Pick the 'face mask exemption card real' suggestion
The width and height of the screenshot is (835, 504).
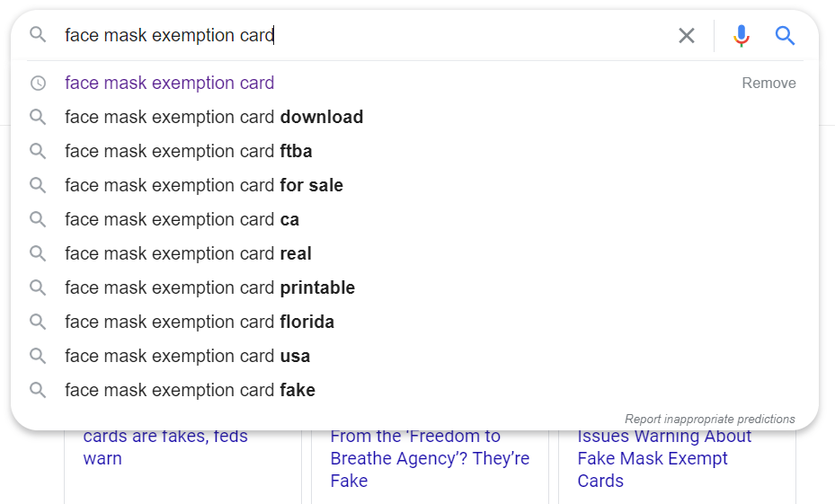415,253
